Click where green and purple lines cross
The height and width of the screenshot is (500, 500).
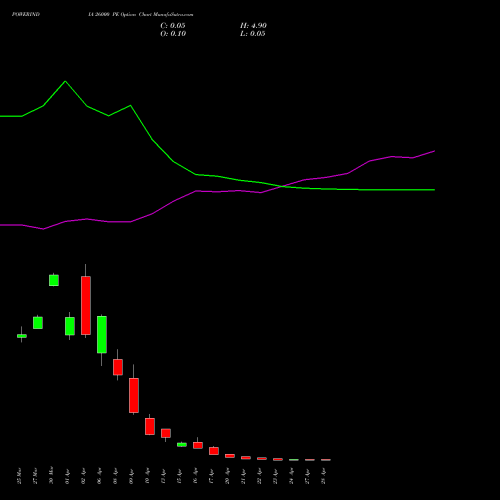282,186
